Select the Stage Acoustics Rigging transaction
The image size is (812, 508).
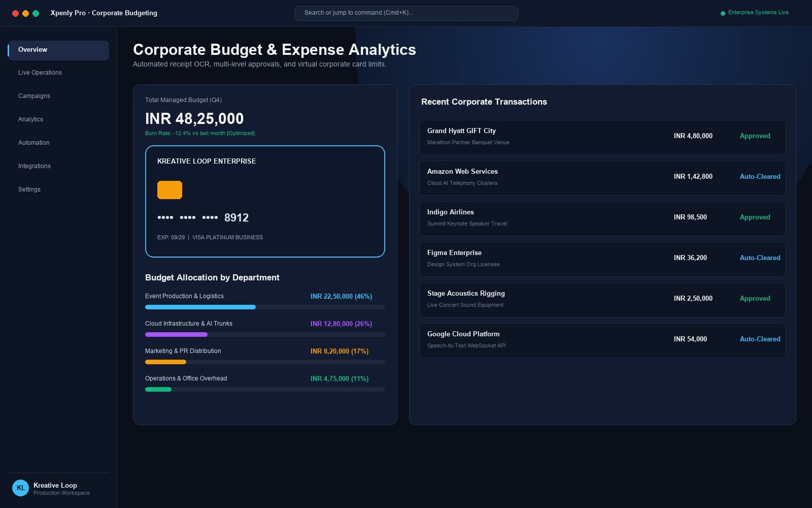tap(602, 300)
